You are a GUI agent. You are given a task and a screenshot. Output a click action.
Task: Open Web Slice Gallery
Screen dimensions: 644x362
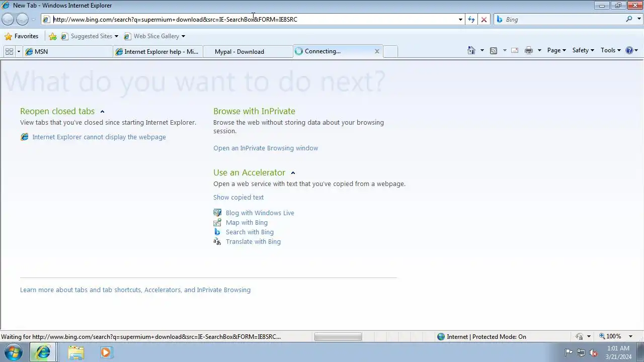click(152, 36)
